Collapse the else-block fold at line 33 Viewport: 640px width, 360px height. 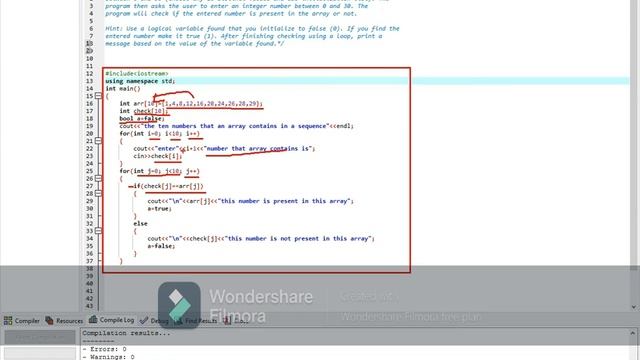[x=98, y=231]
